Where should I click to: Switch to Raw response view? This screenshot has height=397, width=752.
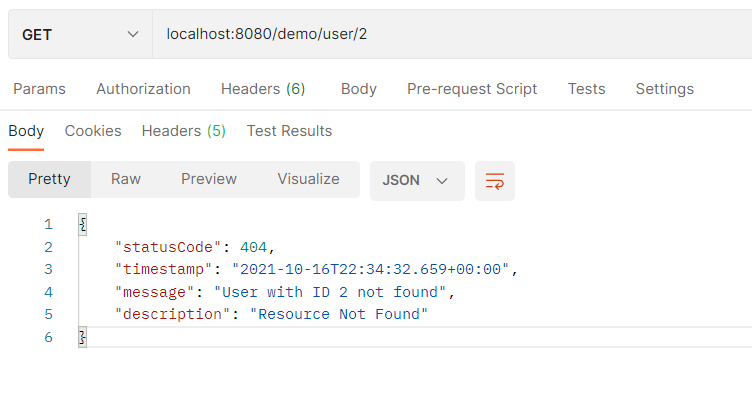point(126,179)
